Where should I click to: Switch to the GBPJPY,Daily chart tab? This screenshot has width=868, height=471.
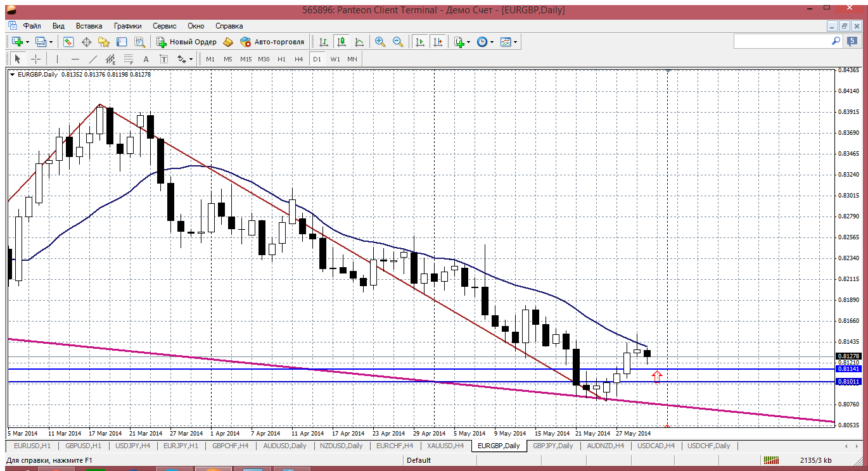tap(552, 446)
